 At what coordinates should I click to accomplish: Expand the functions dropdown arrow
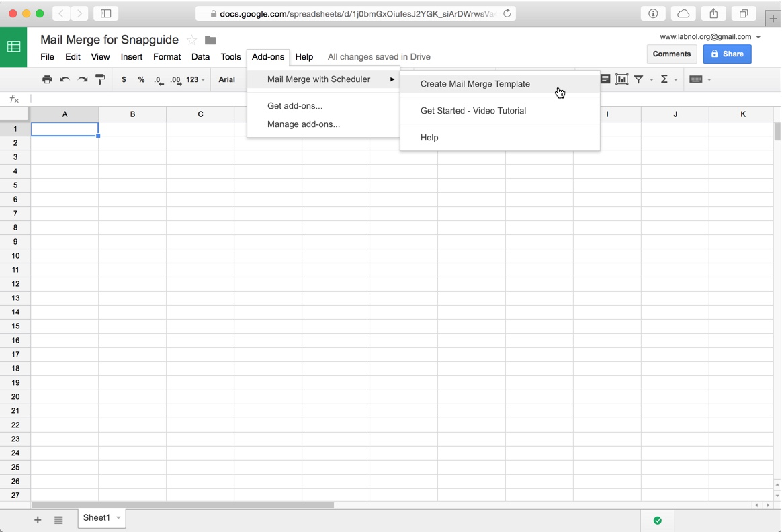pyautogui.click(x=676, y=80)
